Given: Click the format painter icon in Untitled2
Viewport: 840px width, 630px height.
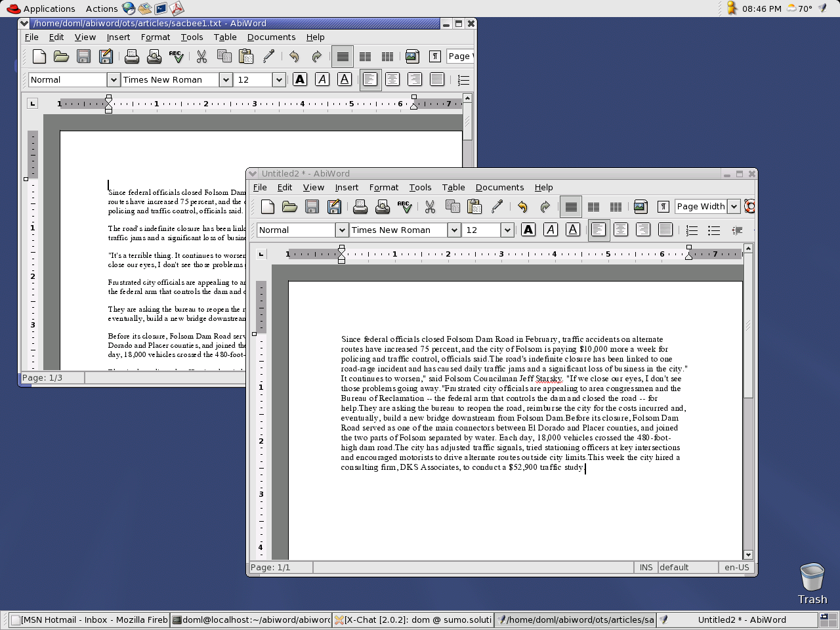Looking at the screenshot, I should click(497, 207).
